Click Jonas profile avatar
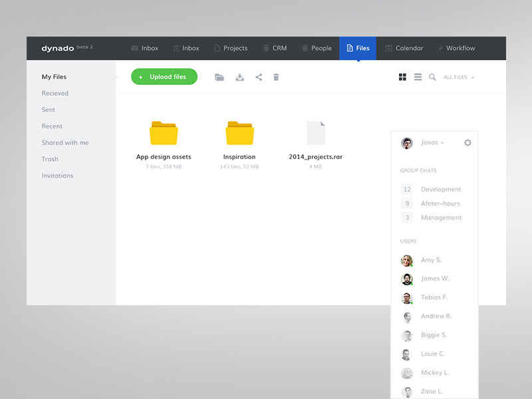532x399 pixels. [x=407, y=143]
